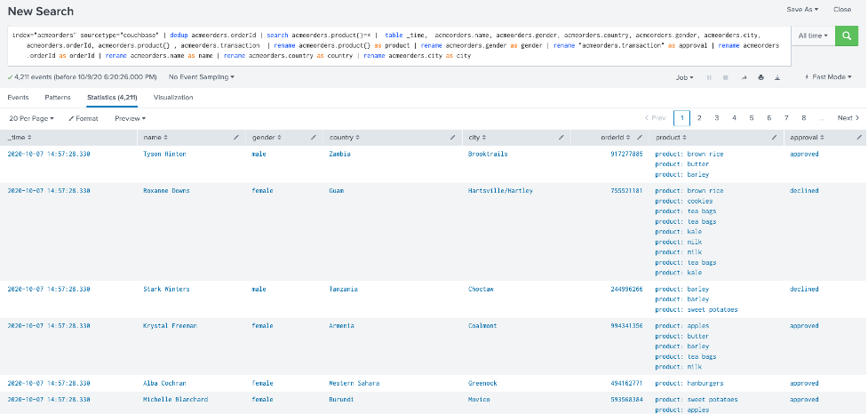Change the 20 Per Page setting
Image resolution: width=868 pixels, height=414 pixels.
[x=32, y=118]
